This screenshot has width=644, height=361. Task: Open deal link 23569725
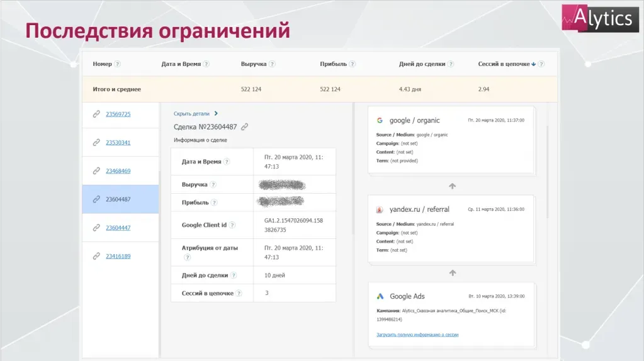tap(118, 114)
